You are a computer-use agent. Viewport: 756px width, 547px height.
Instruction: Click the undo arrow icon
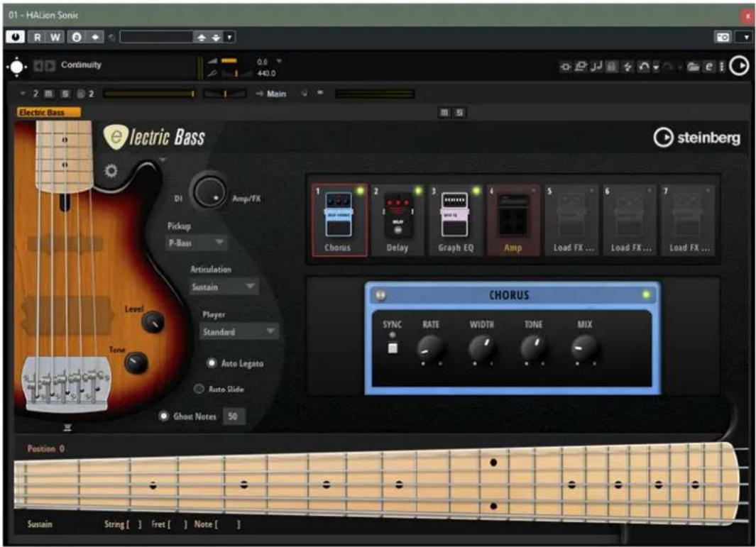tap(644, 67)
